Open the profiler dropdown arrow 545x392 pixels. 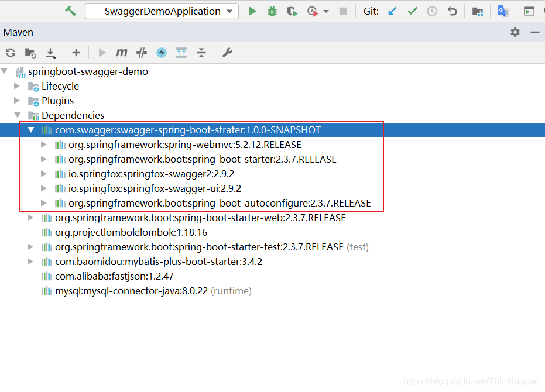click(326, 12)
